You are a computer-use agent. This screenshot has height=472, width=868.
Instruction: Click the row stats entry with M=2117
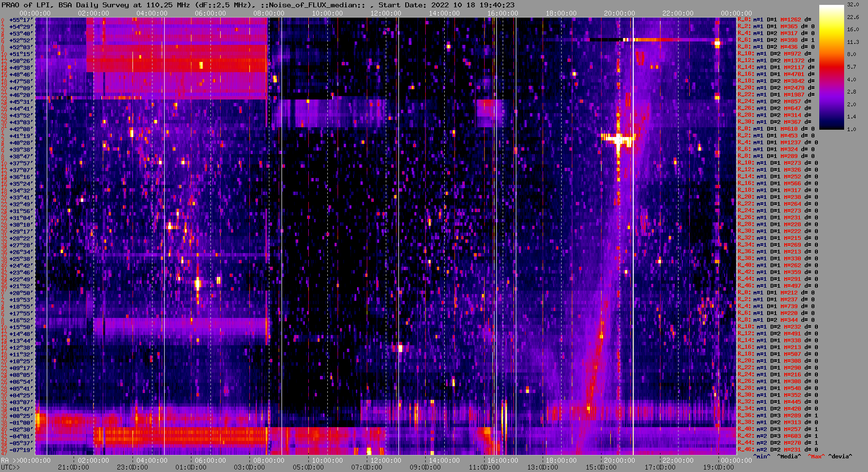click(776, 67)
